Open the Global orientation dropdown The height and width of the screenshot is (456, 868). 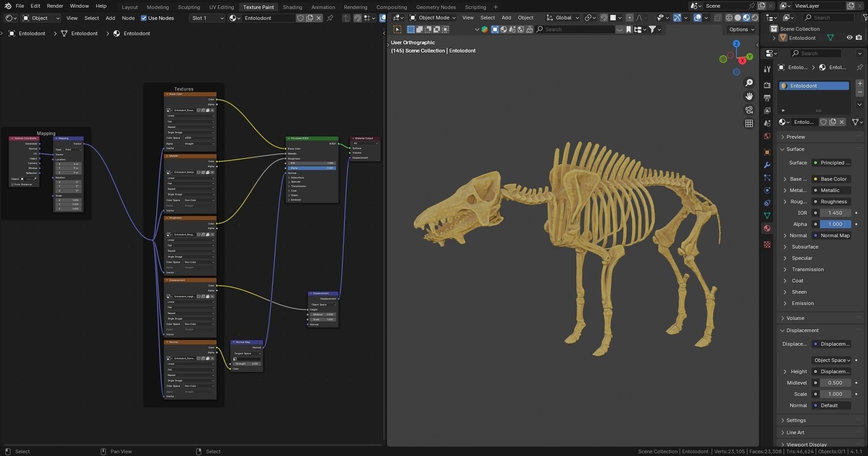click(562, 18)
